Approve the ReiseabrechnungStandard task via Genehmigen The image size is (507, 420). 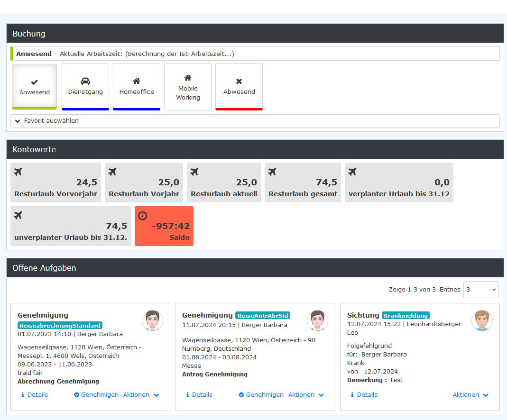(96, 395)
